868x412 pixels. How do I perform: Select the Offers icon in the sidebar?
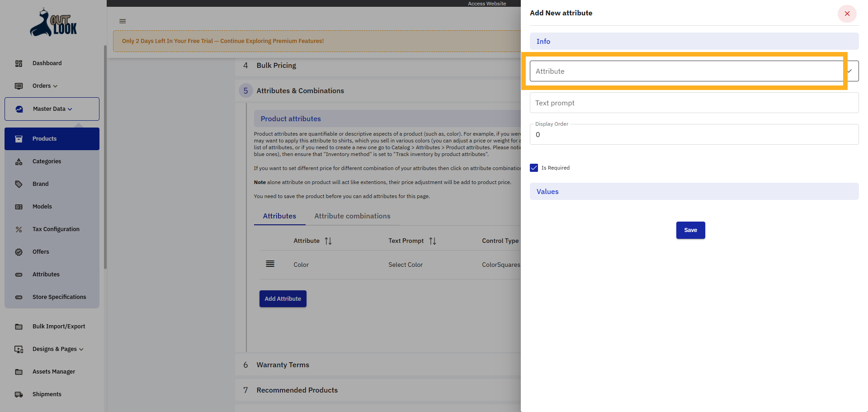click(19, 251)
